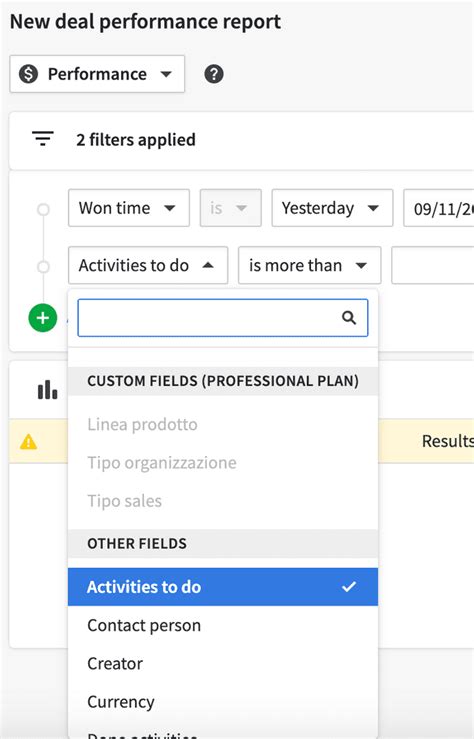Click the value input next to 'is more than'
The width and height of the screenshot is (474, 739).
tap(433, 265)
